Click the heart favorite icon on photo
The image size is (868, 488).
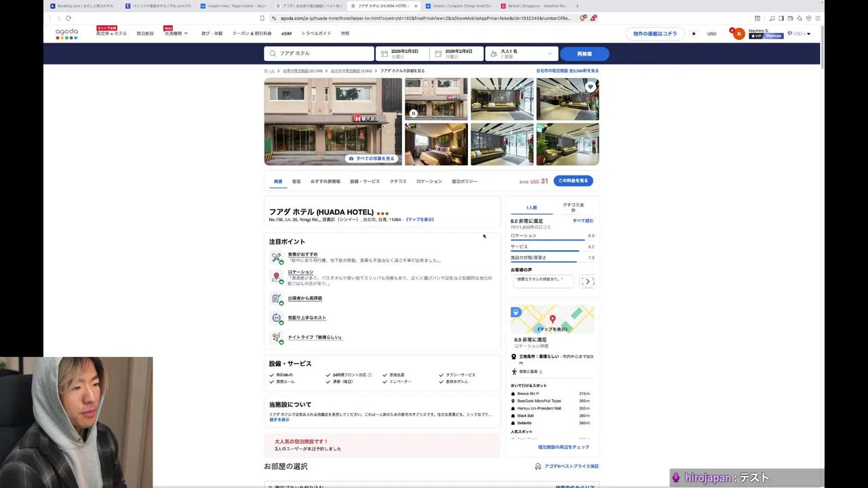pos(591,87)
